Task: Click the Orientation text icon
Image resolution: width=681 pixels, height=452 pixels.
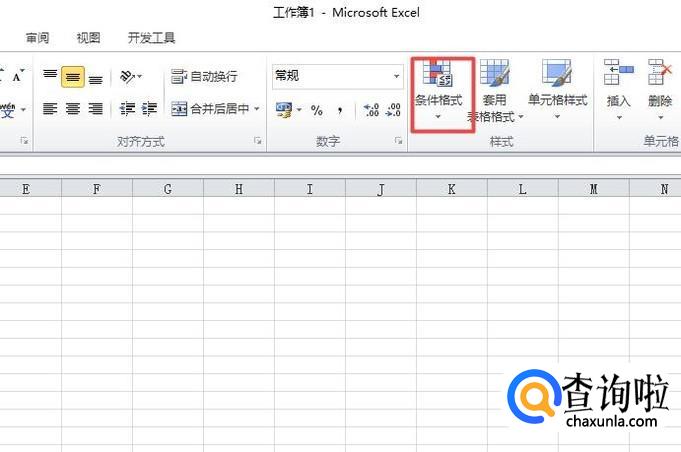Action: [127, 76]
